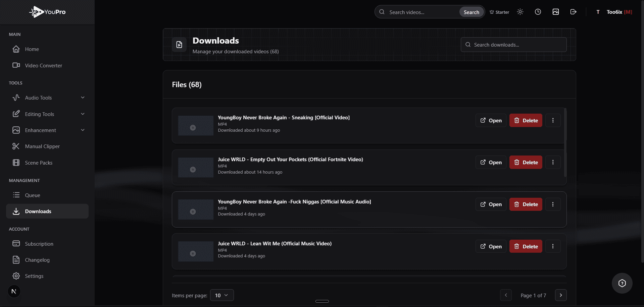The height and width of the screenshot is (307, 644).
Task: Open Empty Out Your Pockets video
Action: click(491, 162)
